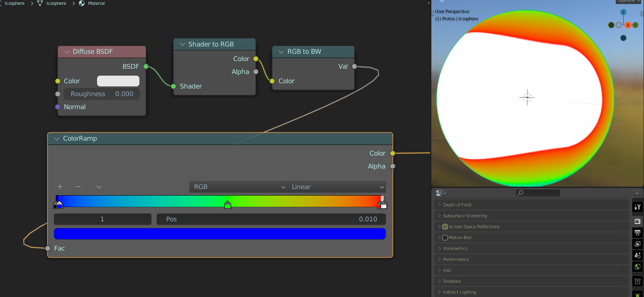Add a new color stop to ColorRamp
644x297 pixels.
(x=60, y=187)
